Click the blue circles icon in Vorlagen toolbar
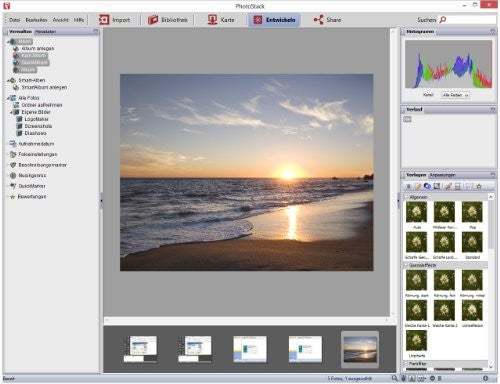This screenshot has width=500, height=384. (427, 186)
